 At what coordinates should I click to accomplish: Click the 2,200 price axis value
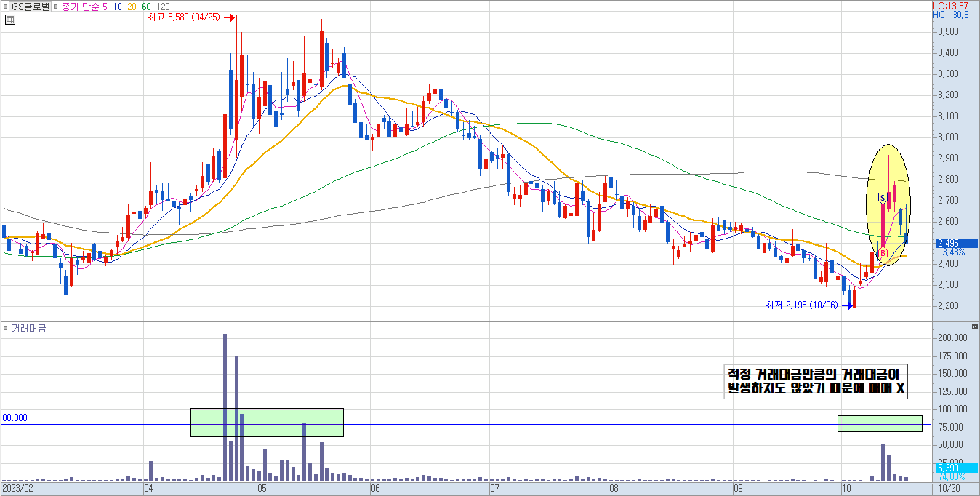click(948, 306)
